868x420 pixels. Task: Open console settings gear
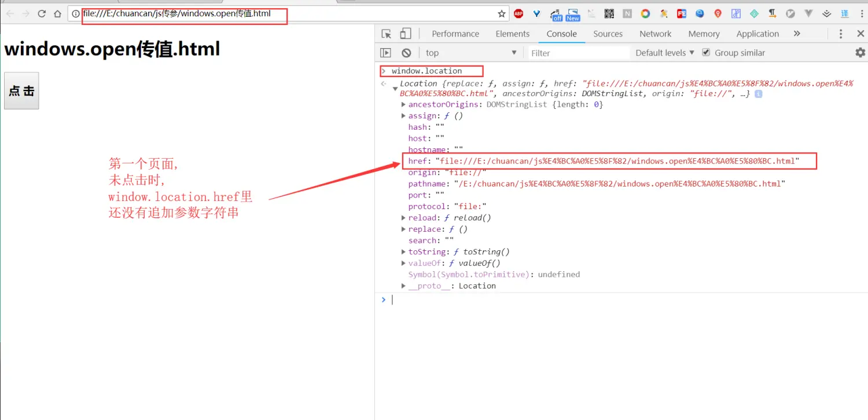point(860,53)
